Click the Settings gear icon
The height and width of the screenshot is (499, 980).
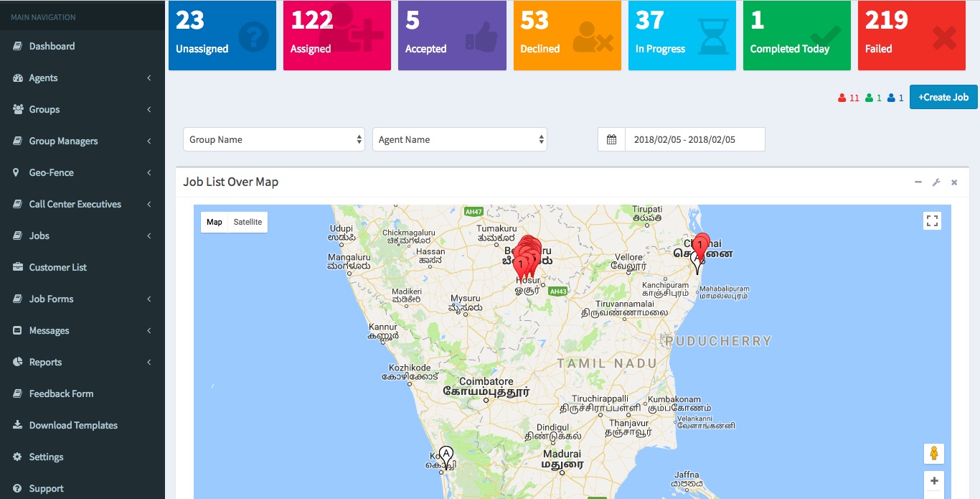coord(18,457)
